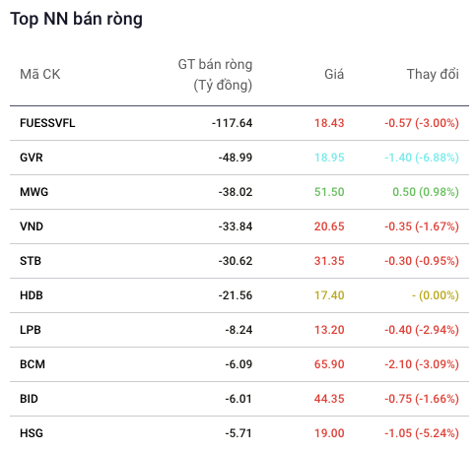
Task: Open the VND stock symbol
Action: (32, 226)
